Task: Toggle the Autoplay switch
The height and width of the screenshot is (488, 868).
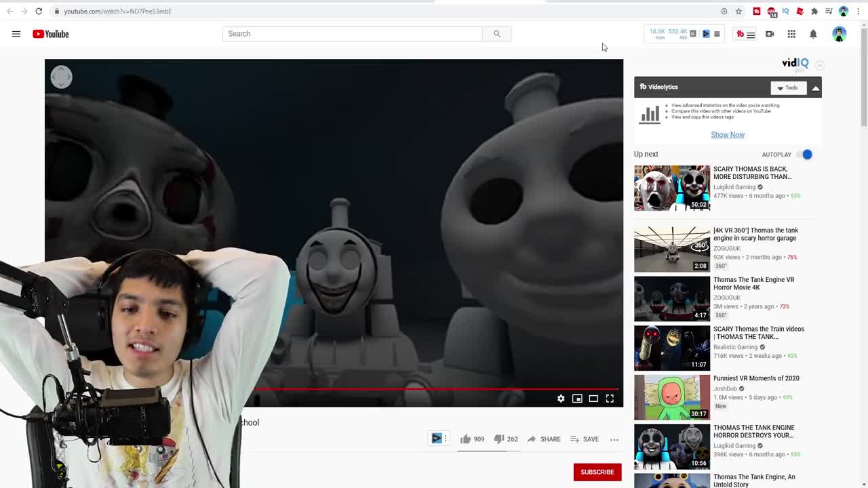Action: pyautogui.click(x=804, y=155)
